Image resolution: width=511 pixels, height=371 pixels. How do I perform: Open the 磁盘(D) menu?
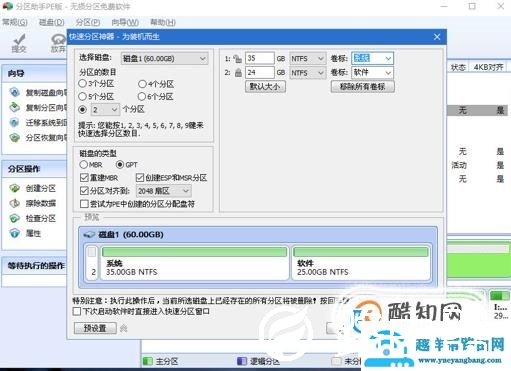51,22
